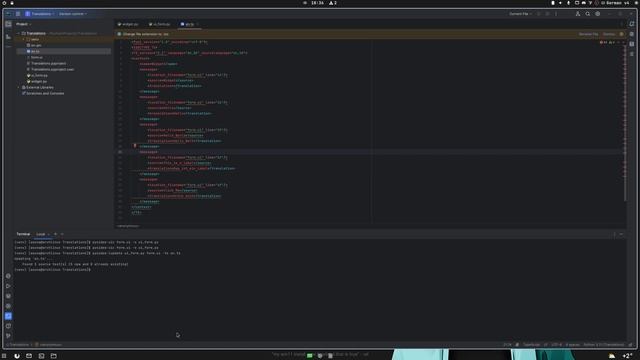This screenshot has width=640, height=360.
Task: Click the Python interpreter status bar entry
Action: [604, 345]
